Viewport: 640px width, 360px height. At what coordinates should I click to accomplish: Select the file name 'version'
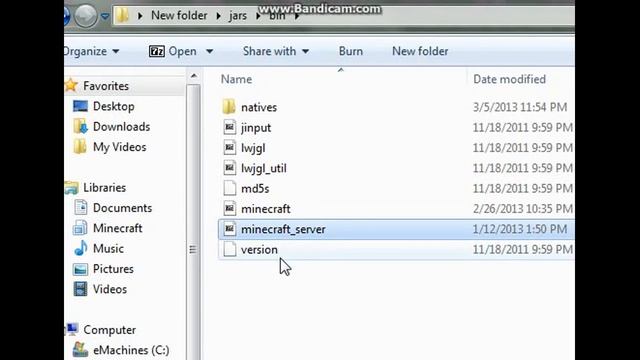coord(259,249)
